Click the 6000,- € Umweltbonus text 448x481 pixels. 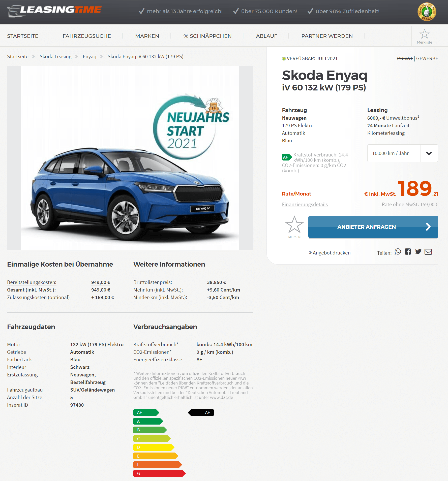coord(393,118)
